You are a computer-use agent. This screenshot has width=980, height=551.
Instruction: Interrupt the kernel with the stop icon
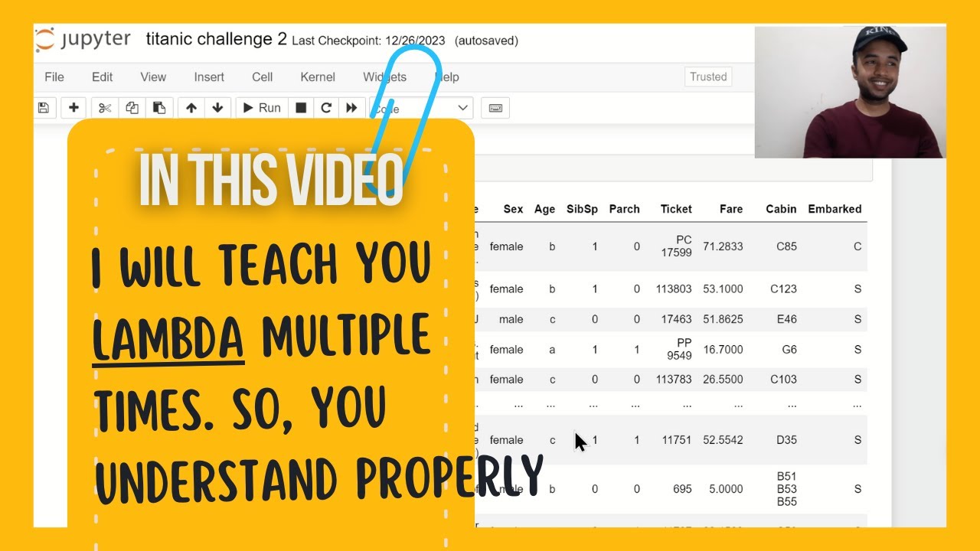tap(301, 108)
